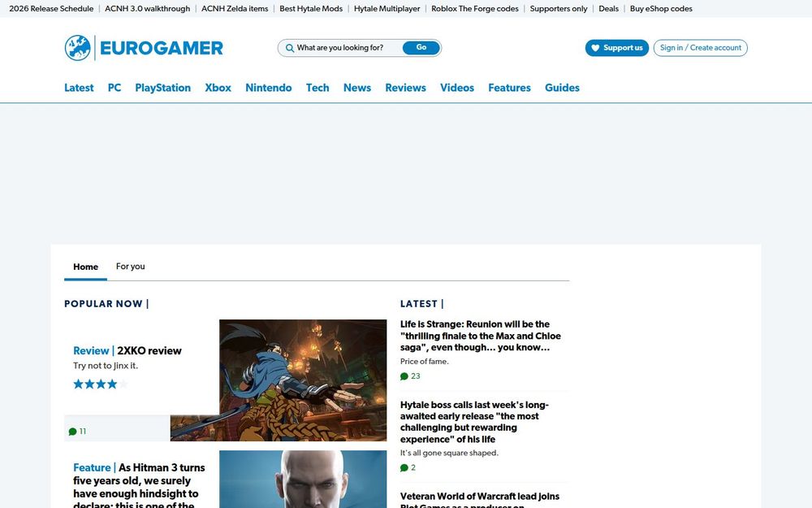Click the 'Try not to Jinx it.' subtitle
812x508 pixels.
tap(106, 366)
